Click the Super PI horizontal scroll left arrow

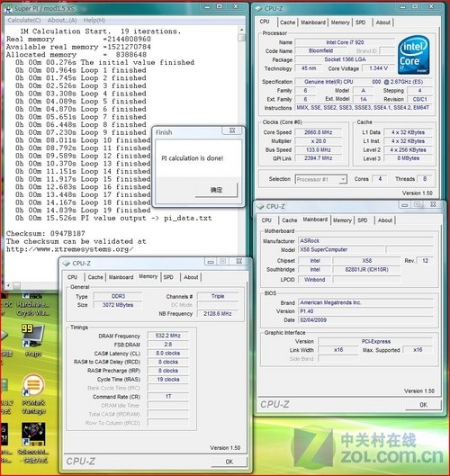click(8, 285)
